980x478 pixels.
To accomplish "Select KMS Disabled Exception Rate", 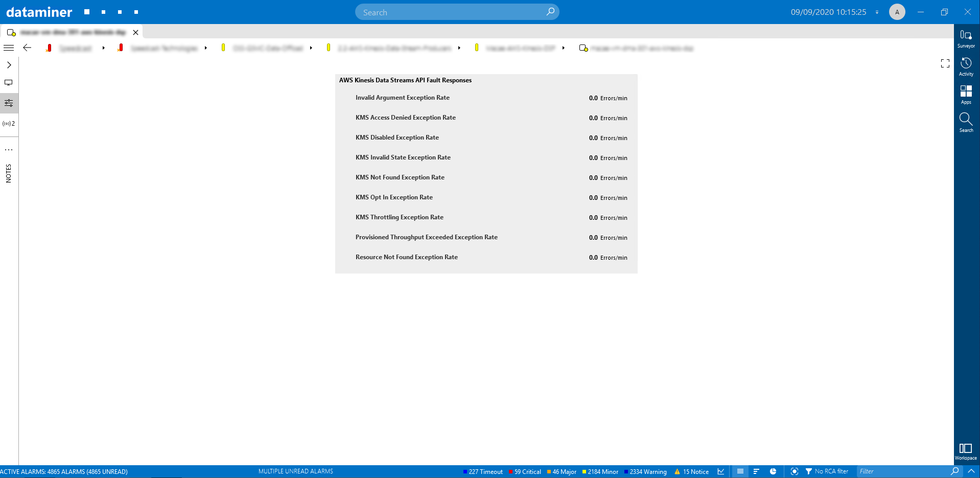I will click(x=397, y=138).
